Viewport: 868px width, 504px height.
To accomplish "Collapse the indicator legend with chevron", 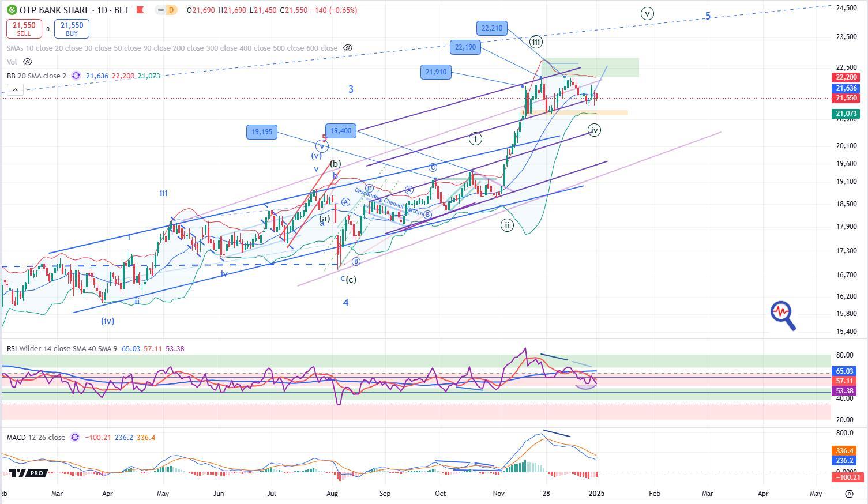I will (15, 89).
